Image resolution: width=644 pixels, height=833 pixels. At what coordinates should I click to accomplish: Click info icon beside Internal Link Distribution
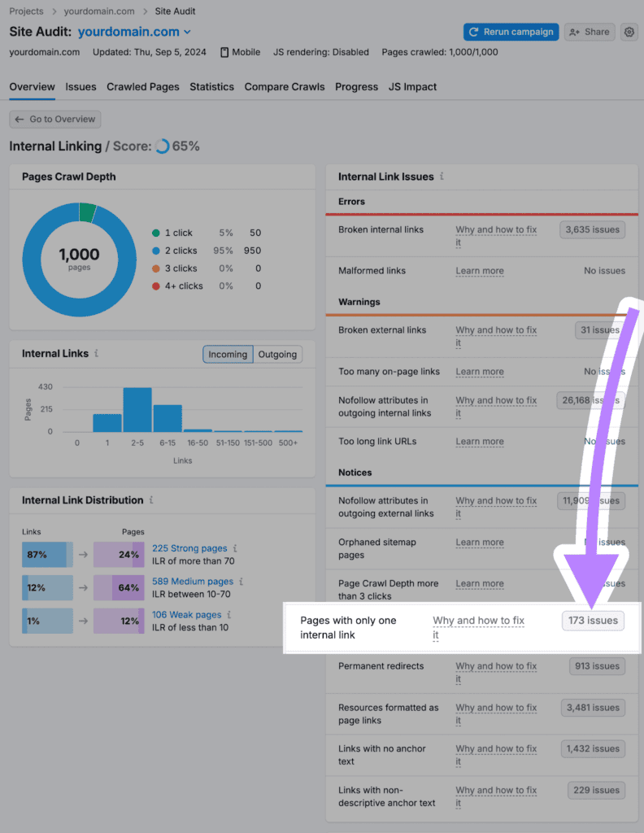click(151, 500)
